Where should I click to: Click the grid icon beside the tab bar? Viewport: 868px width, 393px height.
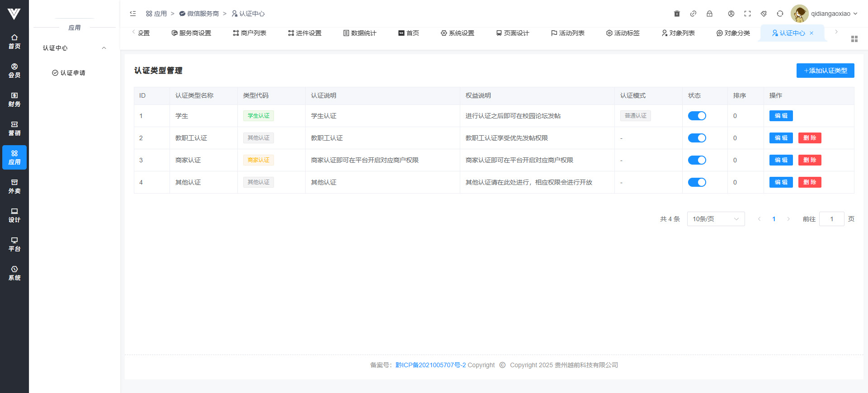(854, 39)
